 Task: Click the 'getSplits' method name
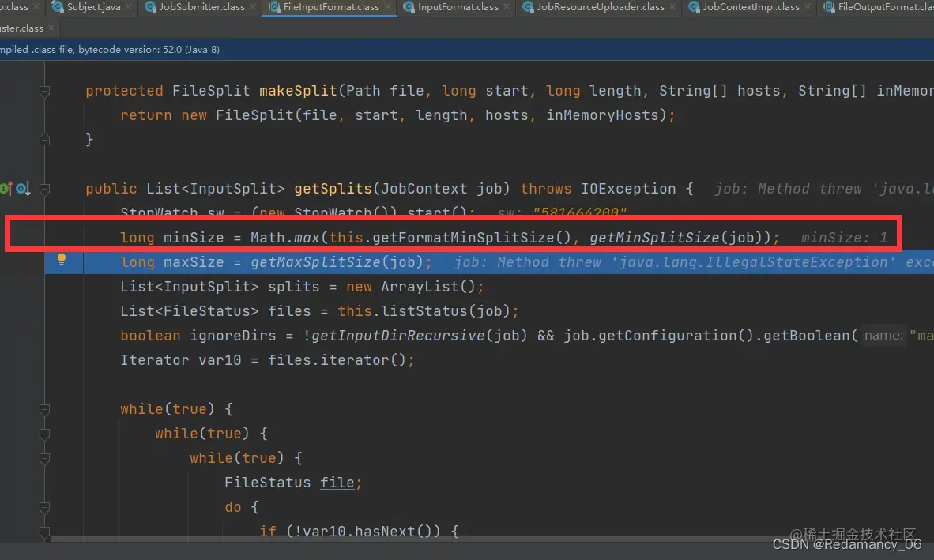pyautogui.click(x=333, y=189)
